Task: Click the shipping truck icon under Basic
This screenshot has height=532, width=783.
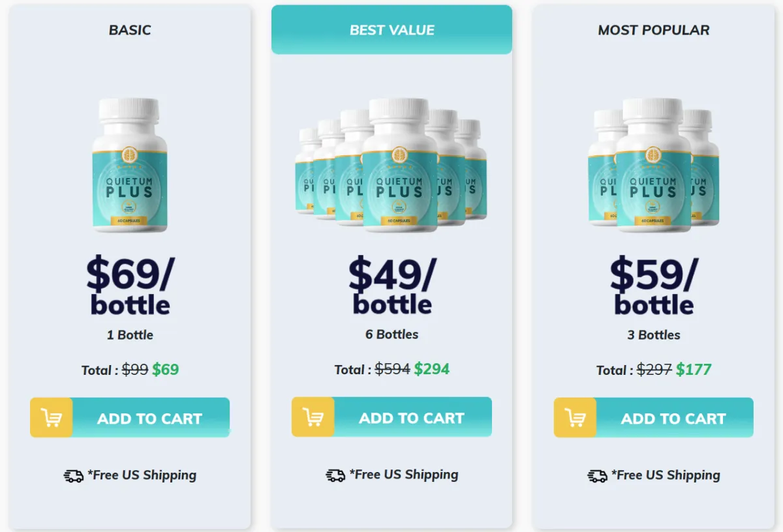Action: (x=74, y=476)
